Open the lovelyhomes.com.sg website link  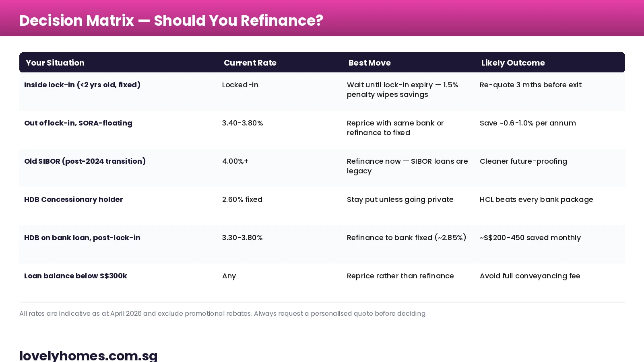click(89, 356)
